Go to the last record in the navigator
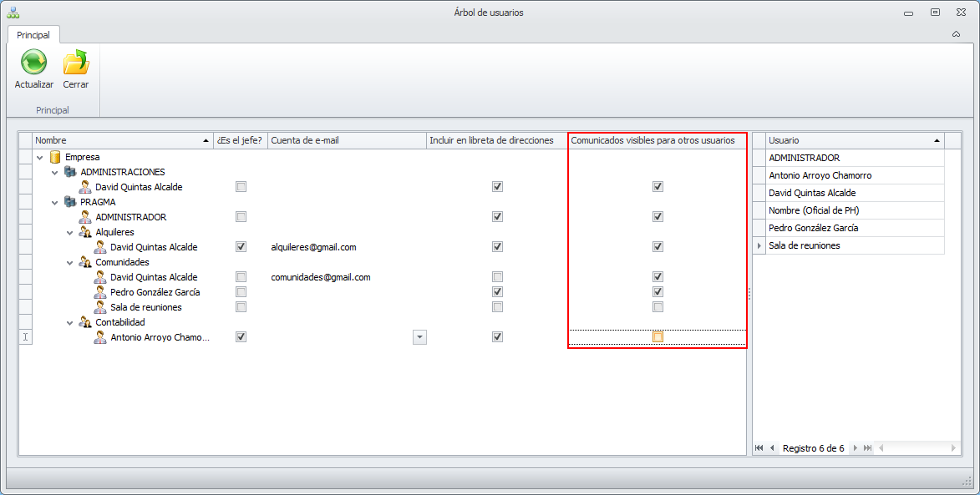980x495 pixels. (x=867, y=448)
